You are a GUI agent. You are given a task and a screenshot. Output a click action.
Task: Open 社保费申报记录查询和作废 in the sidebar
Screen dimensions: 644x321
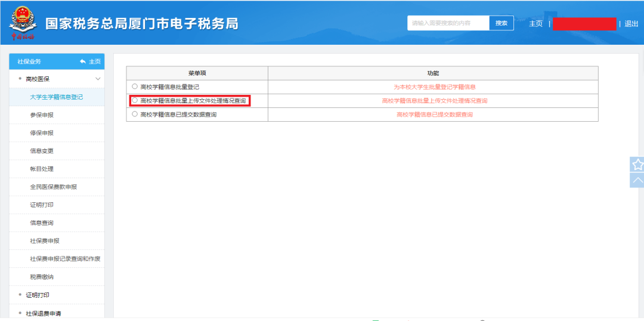(x=57, y=259)
